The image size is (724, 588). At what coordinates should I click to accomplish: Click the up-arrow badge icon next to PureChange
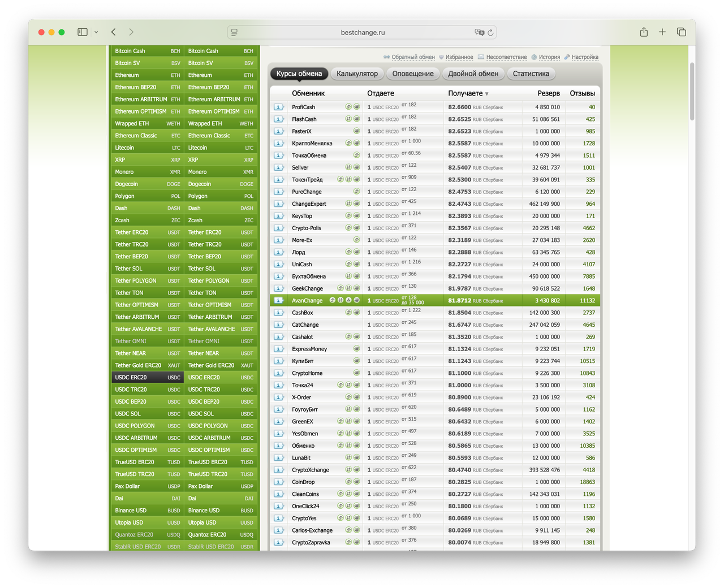pyautogui.click(x=357, y=192)
